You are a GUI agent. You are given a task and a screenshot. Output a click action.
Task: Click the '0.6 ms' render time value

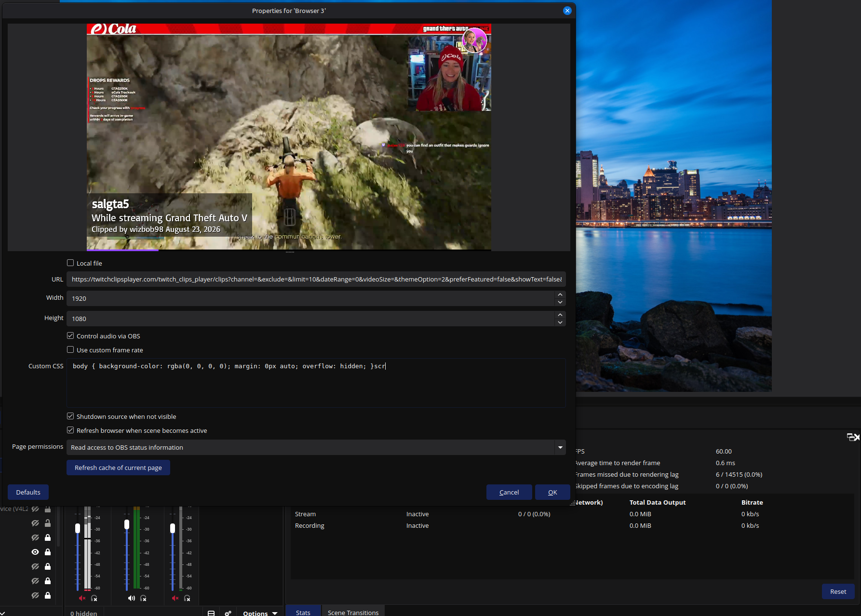[726, 463]
